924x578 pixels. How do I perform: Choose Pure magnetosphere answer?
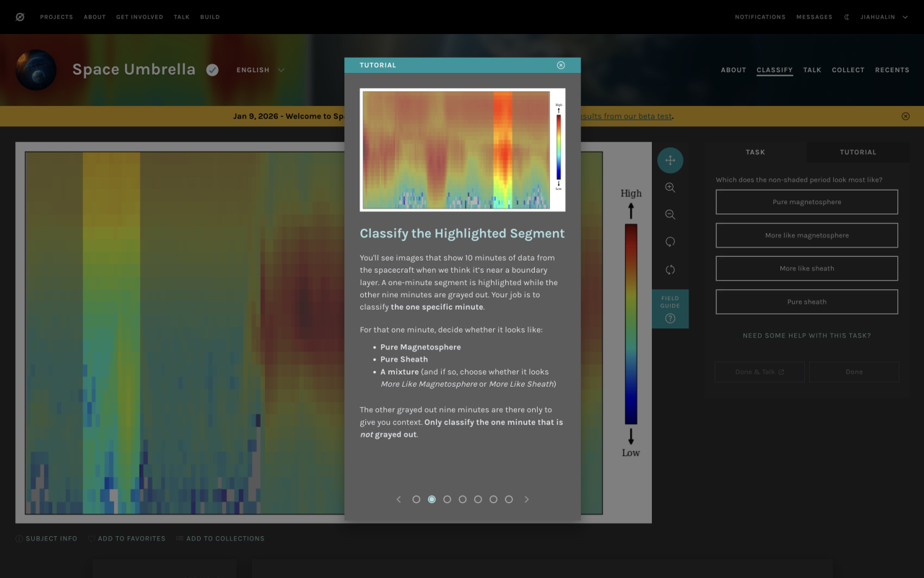pyautogui.click(x=807, y=202)
